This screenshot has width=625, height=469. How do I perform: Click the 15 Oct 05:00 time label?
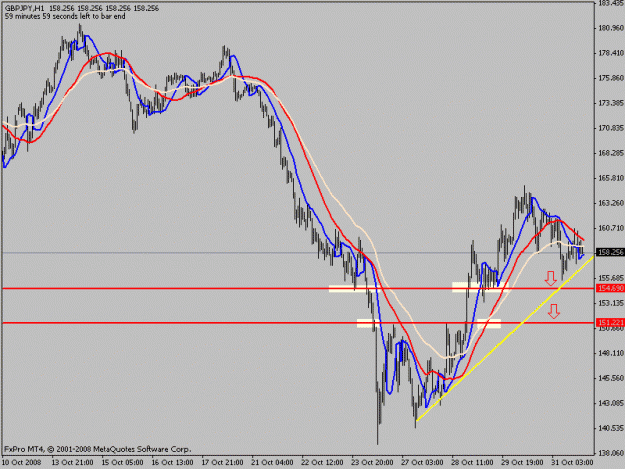[122, 462]
